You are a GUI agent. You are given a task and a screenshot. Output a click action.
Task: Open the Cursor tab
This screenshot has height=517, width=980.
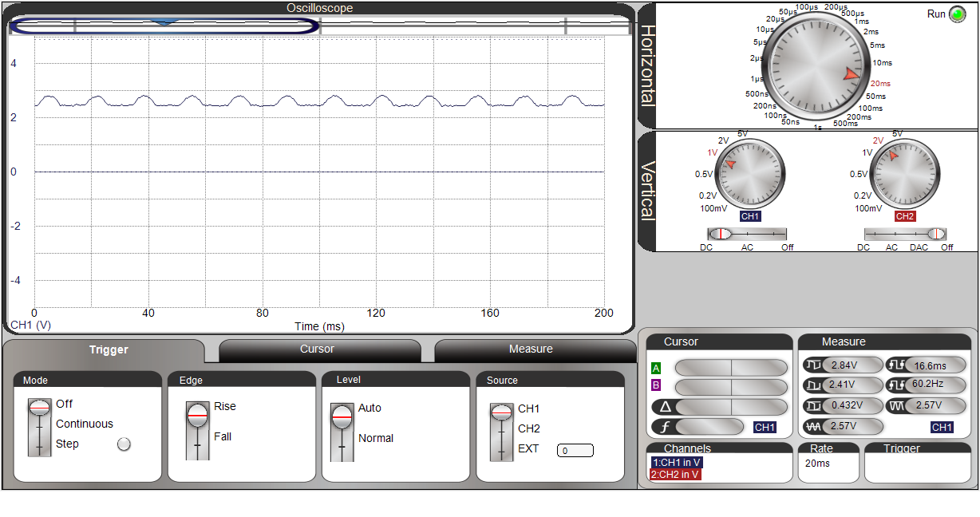(x=317, y=349)
